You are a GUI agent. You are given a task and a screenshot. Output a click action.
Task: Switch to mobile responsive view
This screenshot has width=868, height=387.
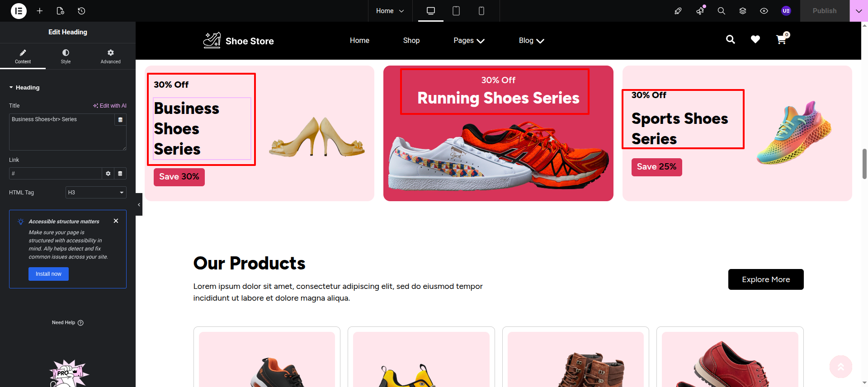pos(481,11)
